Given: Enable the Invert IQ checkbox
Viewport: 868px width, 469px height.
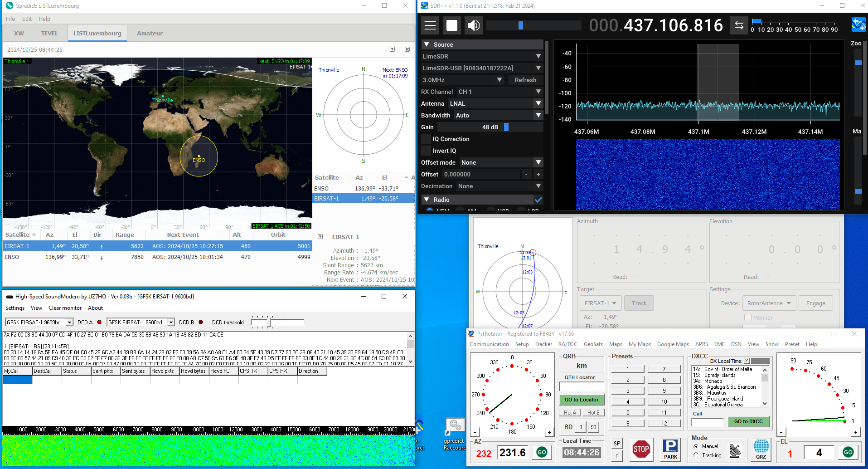Looking at the screenshot, I should pyautogui.click(x=426, y=151).
